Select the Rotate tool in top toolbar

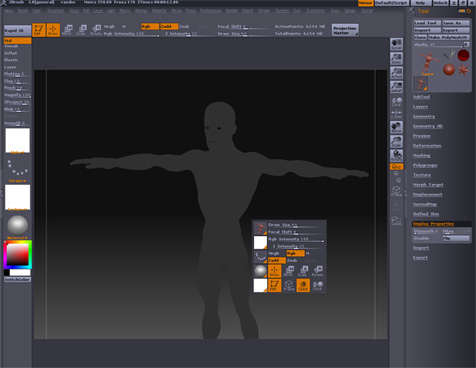(96, 30)
